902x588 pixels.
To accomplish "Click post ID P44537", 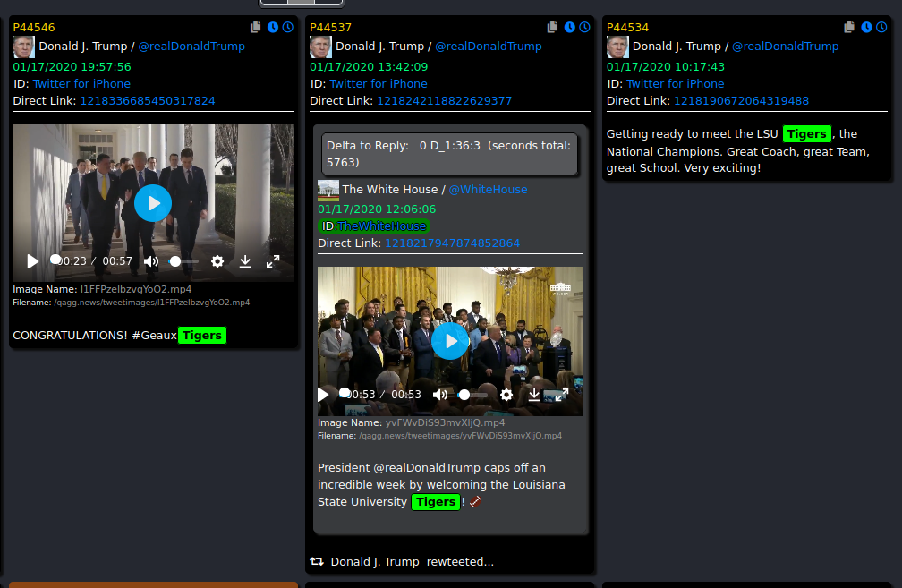I will [x=331, y=28].
